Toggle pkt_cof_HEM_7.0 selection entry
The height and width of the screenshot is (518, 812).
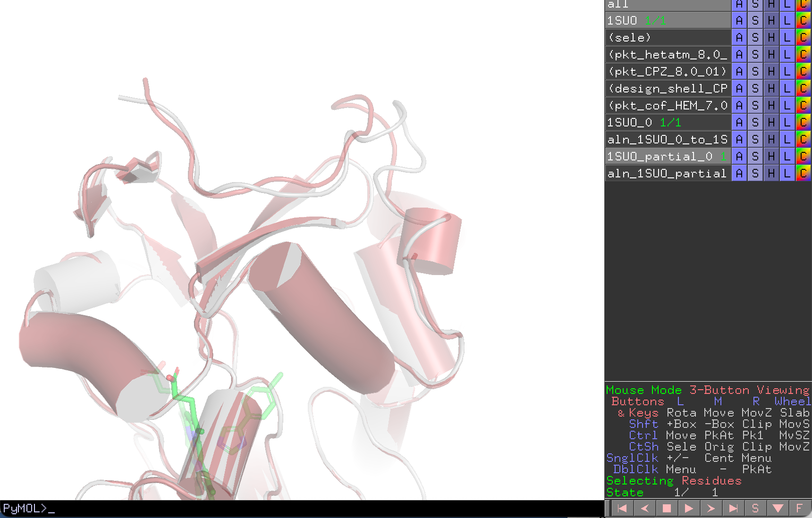pyautogui.click(x=668, y=105)
